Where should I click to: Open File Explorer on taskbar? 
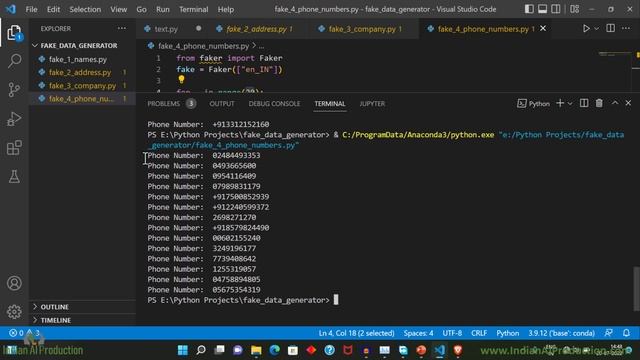[256, 350]
